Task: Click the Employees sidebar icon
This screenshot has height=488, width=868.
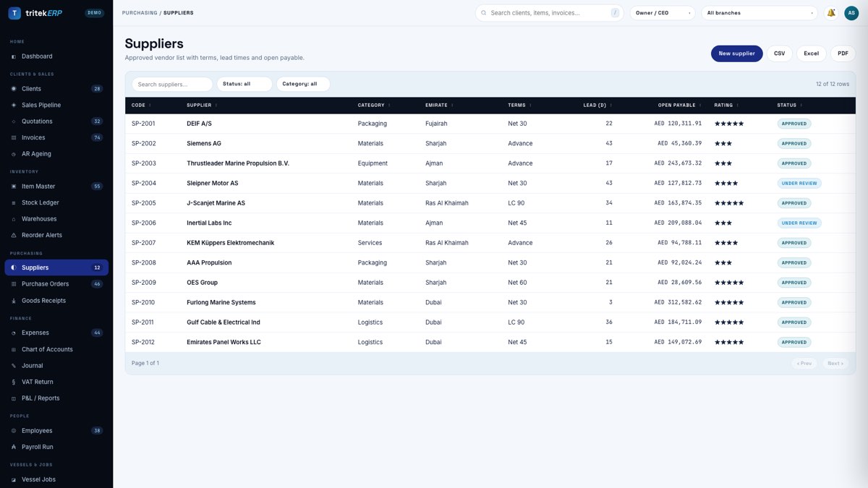Action: (x=14, y=431)
